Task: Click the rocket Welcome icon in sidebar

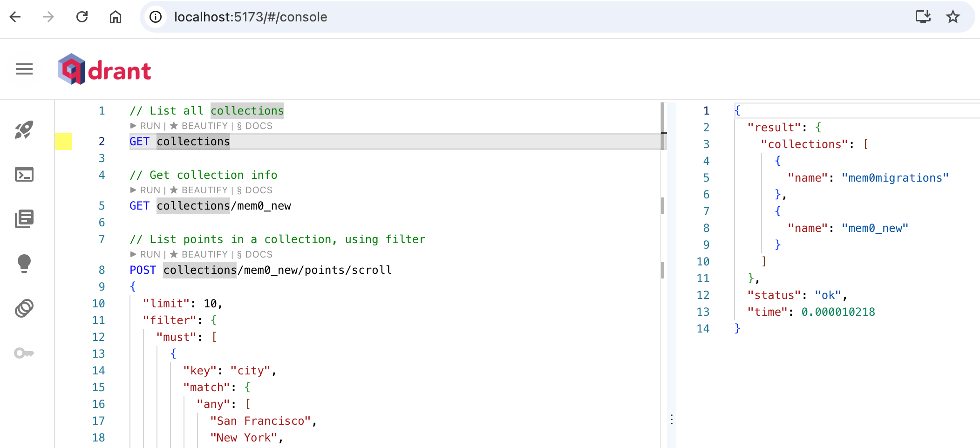Action: click(24, 130)
